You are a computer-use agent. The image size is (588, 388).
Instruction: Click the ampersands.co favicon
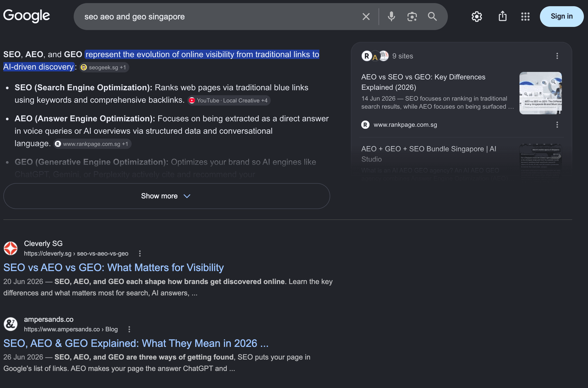point(11,324)
